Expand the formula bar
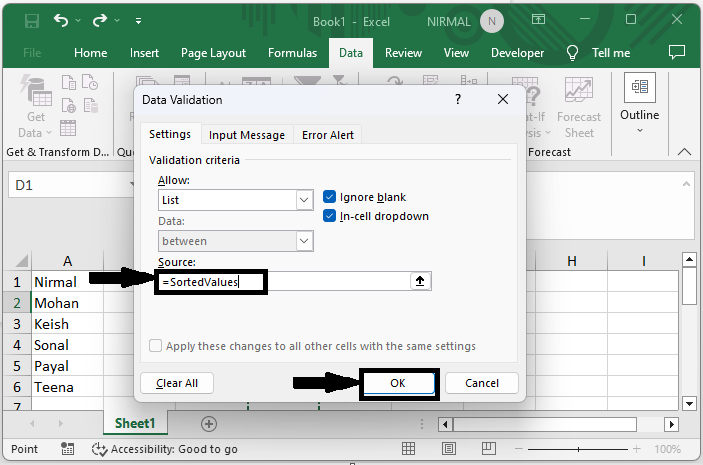The image size is (703, 465). click(686, 184)
